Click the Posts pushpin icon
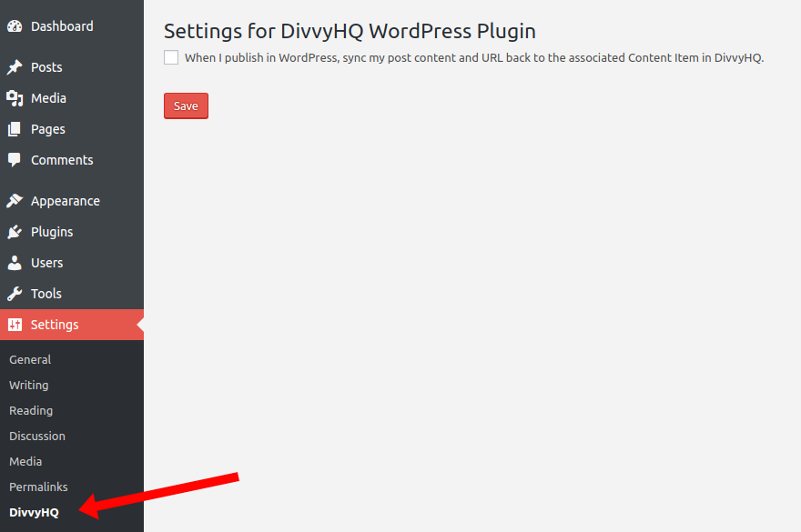The height and width of the screenshot is (532, 801). 15,67
